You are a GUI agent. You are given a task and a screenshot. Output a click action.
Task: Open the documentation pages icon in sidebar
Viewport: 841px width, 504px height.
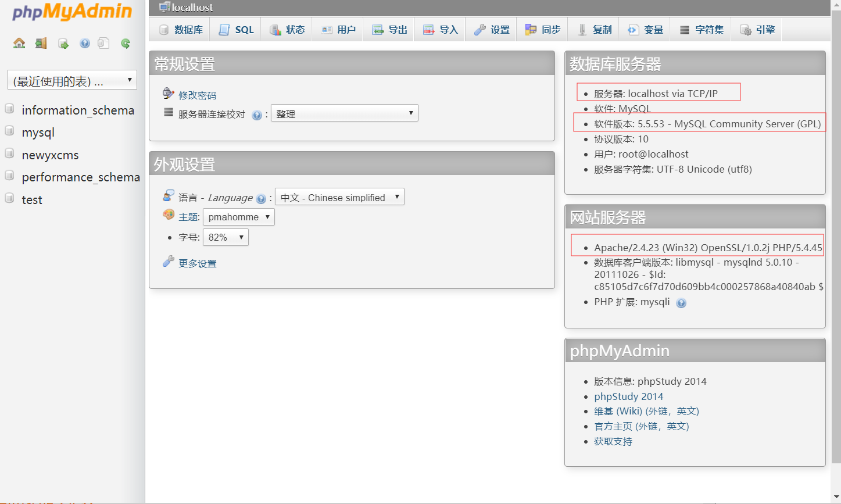coord(103,43)
